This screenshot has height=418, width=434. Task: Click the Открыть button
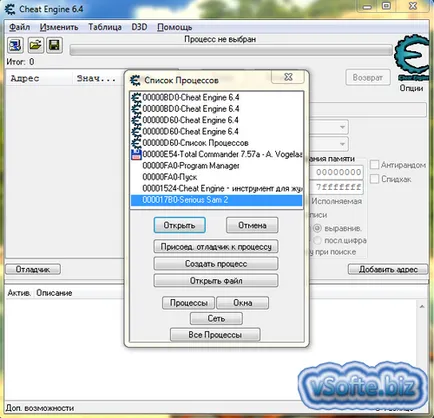pyautogui.click(x=179, y=225)
